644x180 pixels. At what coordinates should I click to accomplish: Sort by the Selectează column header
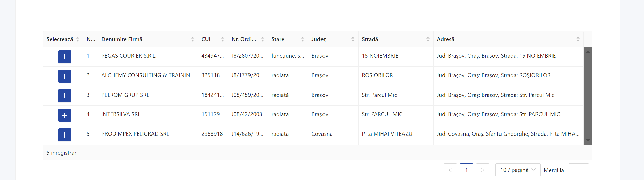click(77, 39)
